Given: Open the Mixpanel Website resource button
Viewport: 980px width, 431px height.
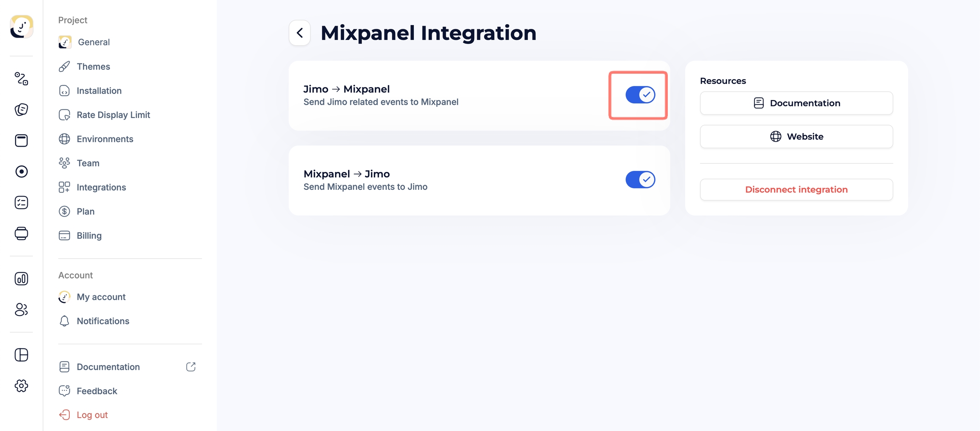Looking at the screenshot, I should [796, 137].
